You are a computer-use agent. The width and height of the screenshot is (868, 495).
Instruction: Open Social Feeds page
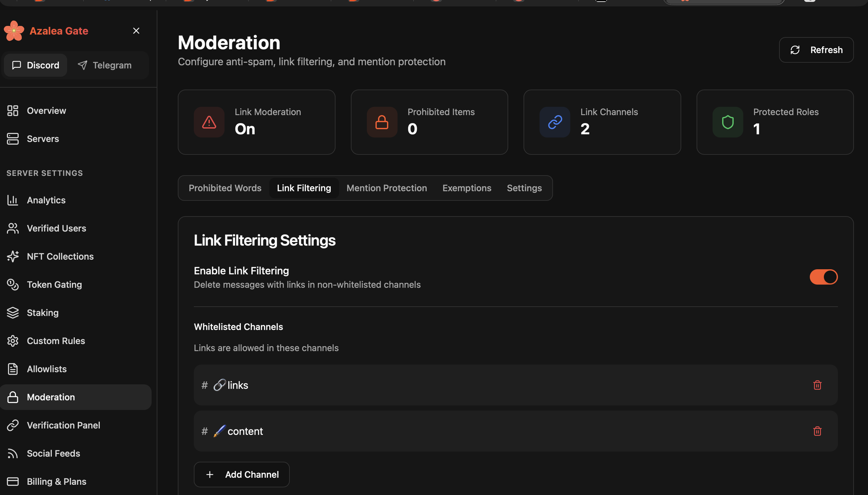tap(53, 453)
